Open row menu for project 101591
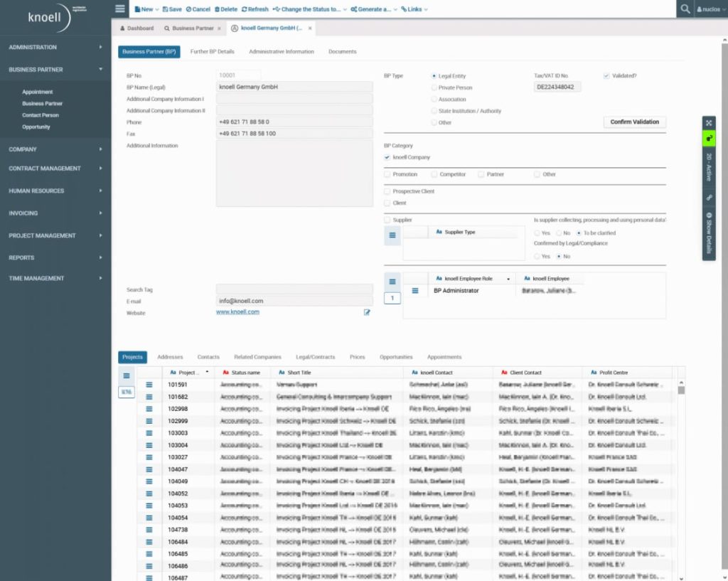 149,385
